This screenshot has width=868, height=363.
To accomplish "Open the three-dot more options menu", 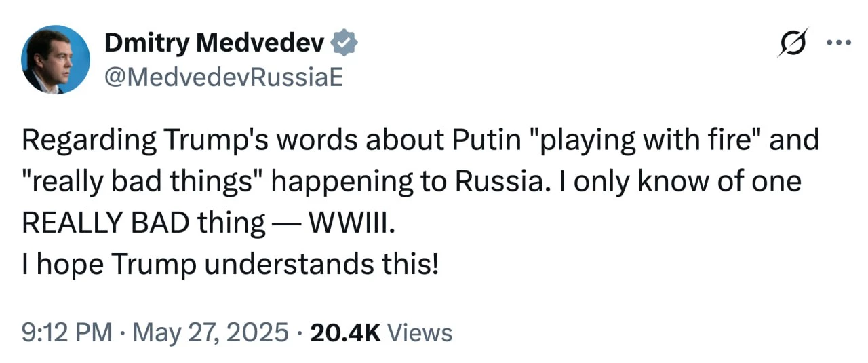I will [839, 43].
